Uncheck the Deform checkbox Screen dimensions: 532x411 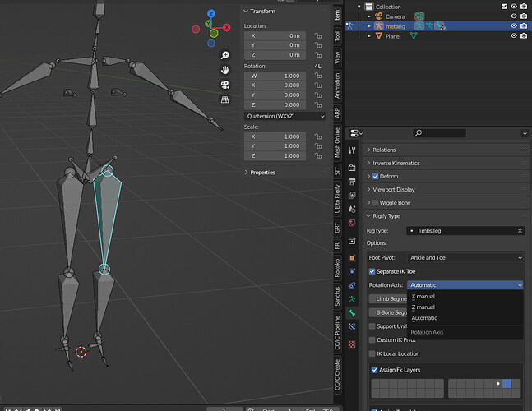point(375,177)
